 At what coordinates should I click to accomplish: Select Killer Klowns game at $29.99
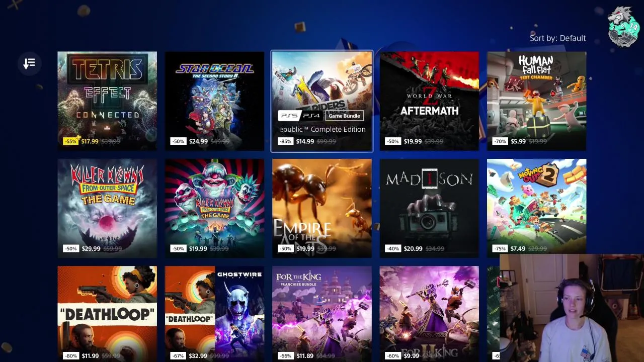tap(107, 208)
